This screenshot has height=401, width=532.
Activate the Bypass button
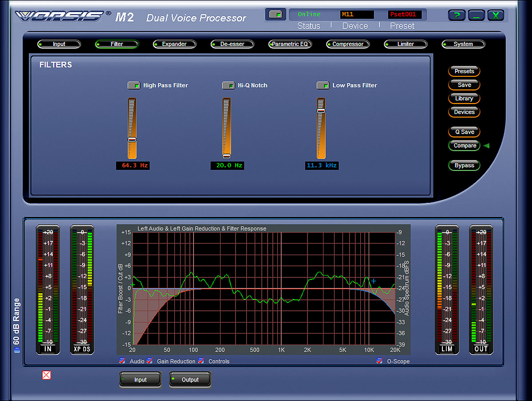(x=464, y=165)
